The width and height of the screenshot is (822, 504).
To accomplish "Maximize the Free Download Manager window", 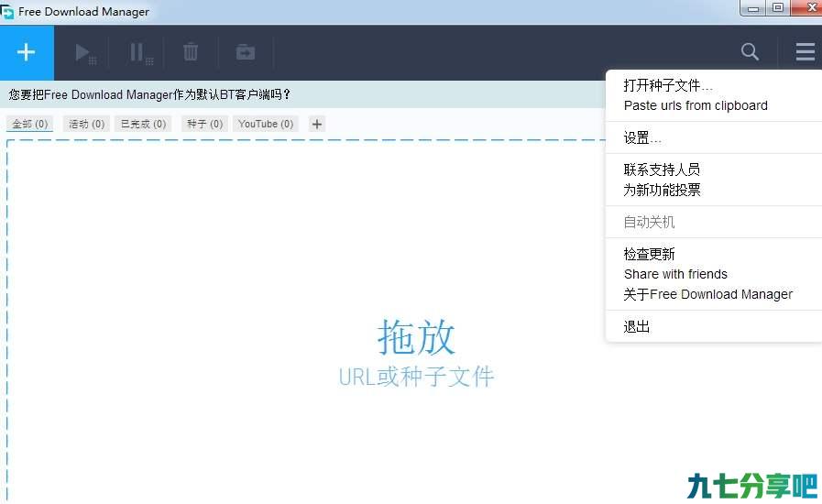I will 779,8.
